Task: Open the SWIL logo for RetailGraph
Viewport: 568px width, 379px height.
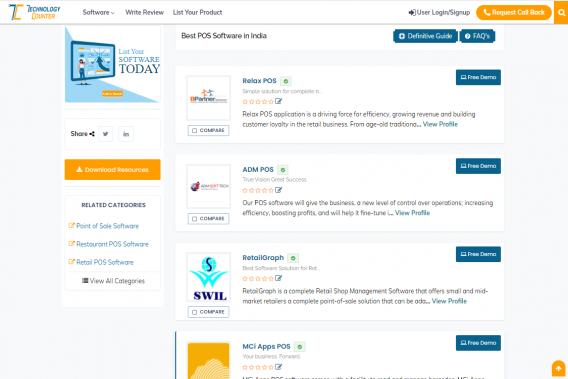Action: tap(208, 278)
